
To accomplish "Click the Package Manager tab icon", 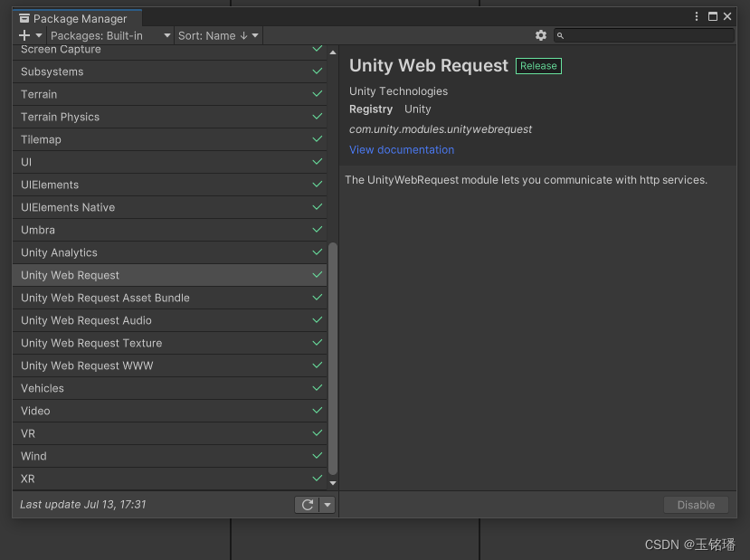I will [24, 19].
